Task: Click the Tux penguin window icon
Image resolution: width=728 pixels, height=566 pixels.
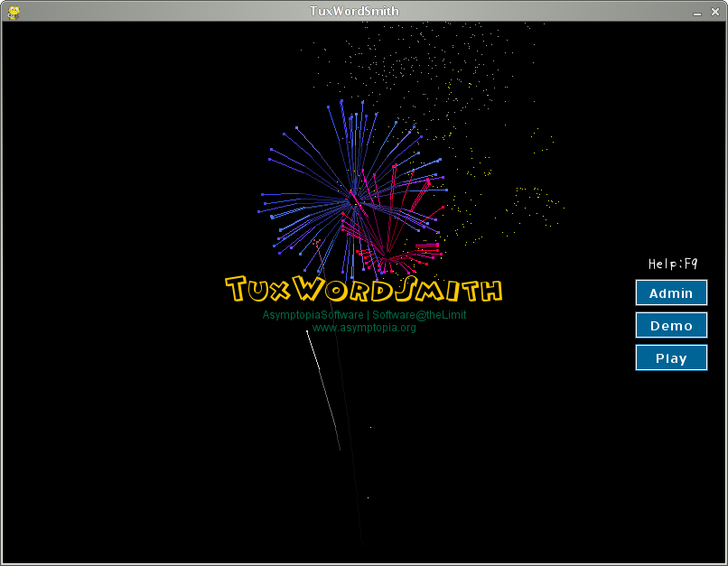Action: tap(13, 11)
